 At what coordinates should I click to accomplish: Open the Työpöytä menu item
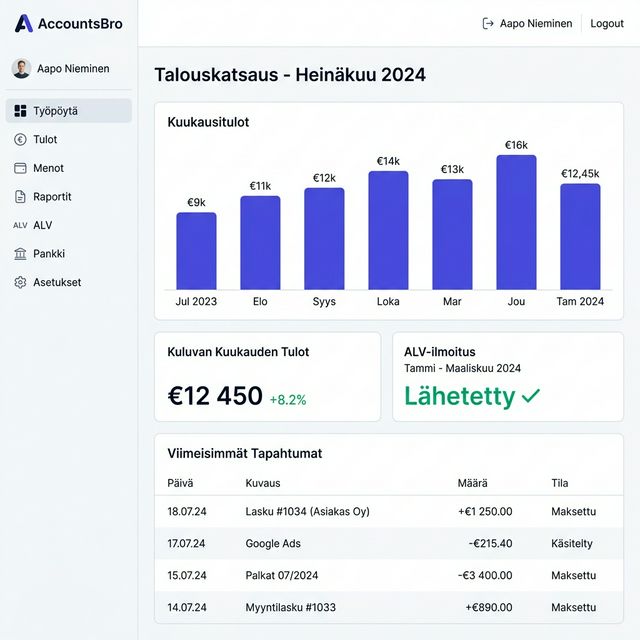[x=69, y=111]
